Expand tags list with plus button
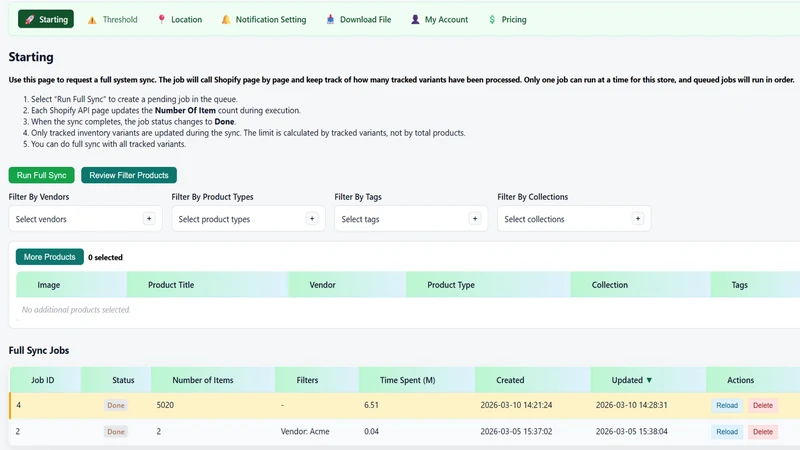Screen dimensions: 800x450 point(475,219)
